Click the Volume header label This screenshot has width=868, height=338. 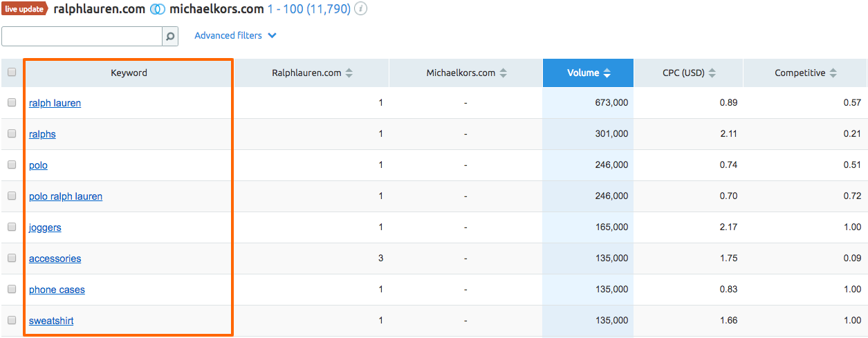583,73
